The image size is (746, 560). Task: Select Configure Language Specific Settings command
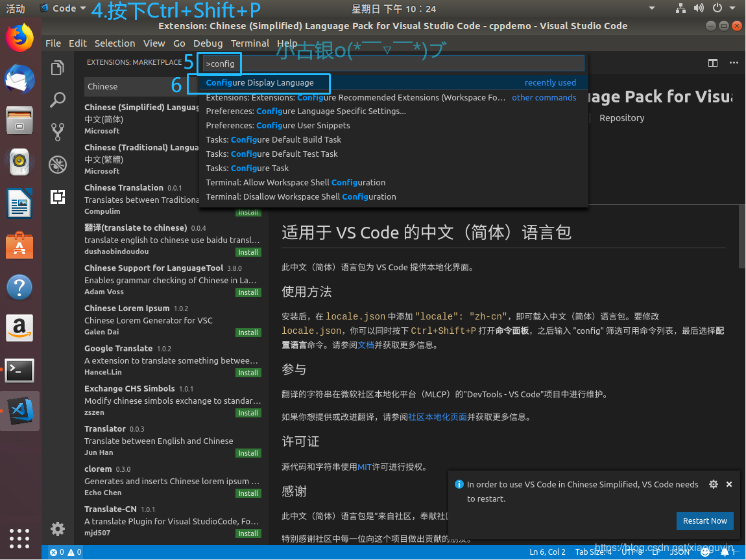point(394,111)
